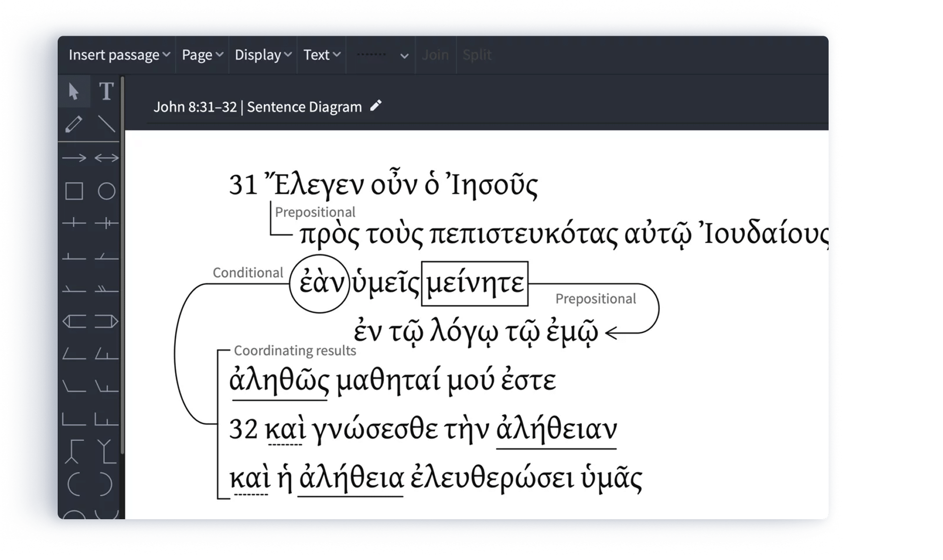Click the word ἐλευθερώσει

(x=491, y=478)
